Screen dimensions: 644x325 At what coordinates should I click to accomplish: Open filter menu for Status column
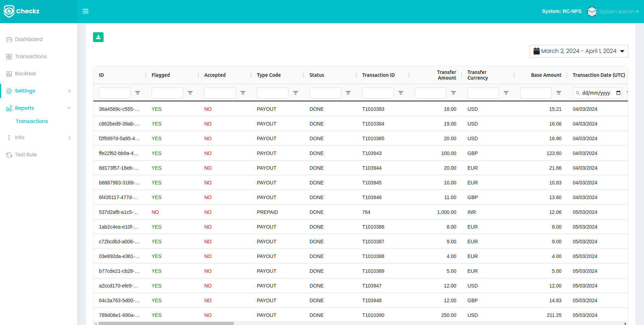348,93
